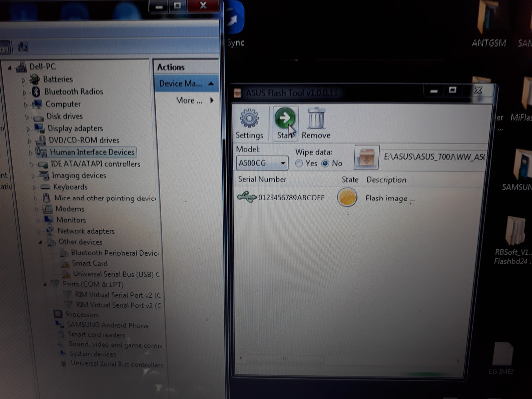Open Settings in ASUS Flash Tool

[249, 123]
